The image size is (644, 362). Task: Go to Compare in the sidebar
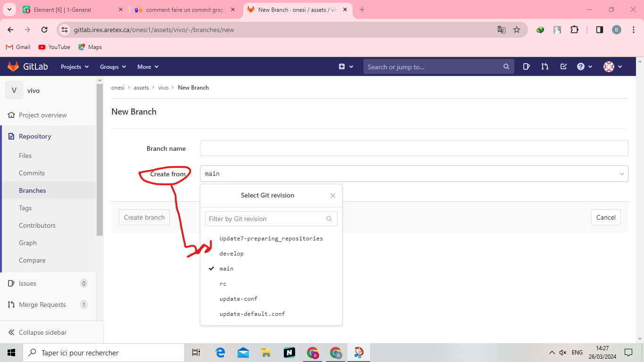32,260
